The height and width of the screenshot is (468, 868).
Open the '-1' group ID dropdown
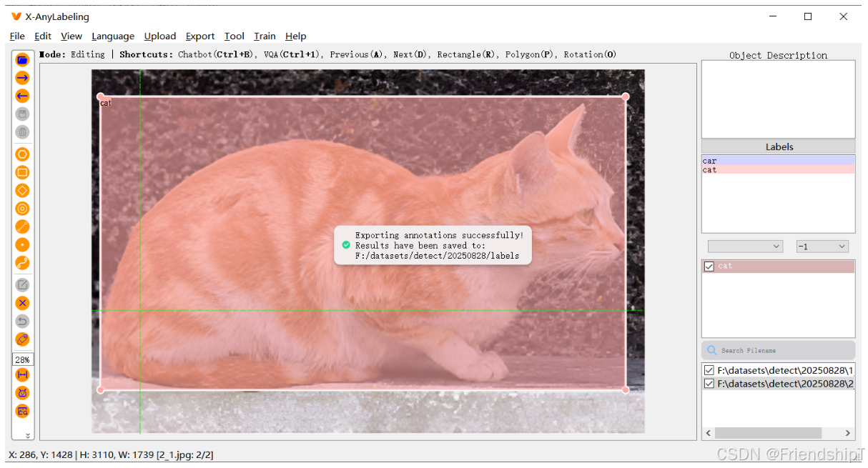[822, 246]
